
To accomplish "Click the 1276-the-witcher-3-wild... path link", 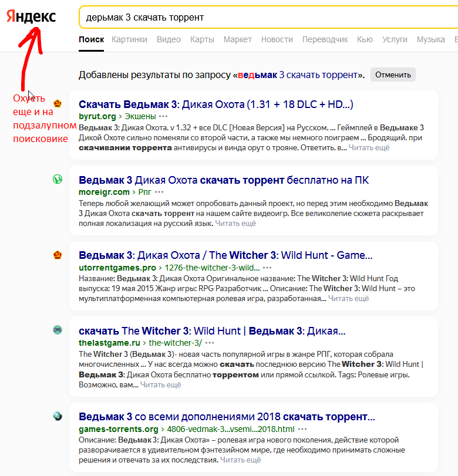I will [x=213, y=268].
